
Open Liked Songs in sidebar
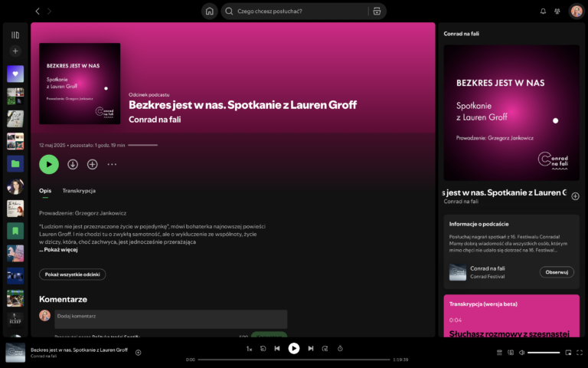[x=15, y=74]
